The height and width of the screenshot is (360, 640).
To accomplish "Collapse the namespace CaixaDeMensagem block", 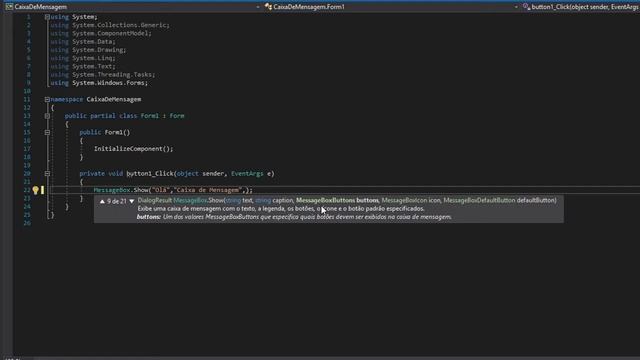I will coord(47,100).
